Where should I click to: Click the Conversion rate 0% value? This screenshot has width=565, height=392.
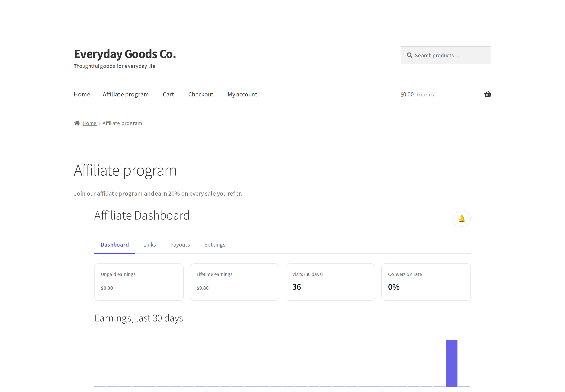point(394,287)
